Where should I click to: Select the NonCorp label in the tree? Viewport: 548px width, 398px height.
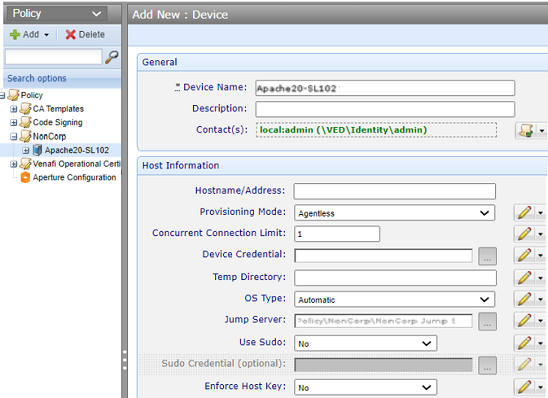[x=49, y=136]
